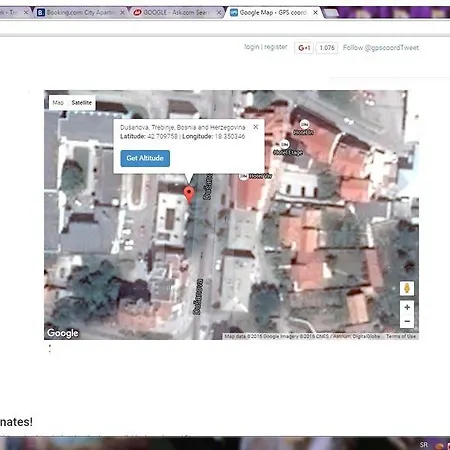
Task: Select the Google Map - GPS coordinates tab
Action: (273, 13)
